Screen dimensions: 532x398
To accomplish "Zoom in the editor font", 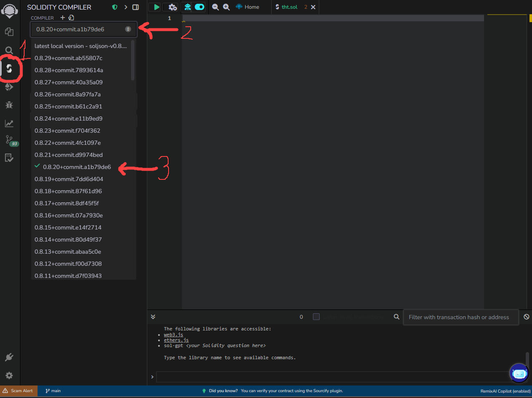I will 226,7.
